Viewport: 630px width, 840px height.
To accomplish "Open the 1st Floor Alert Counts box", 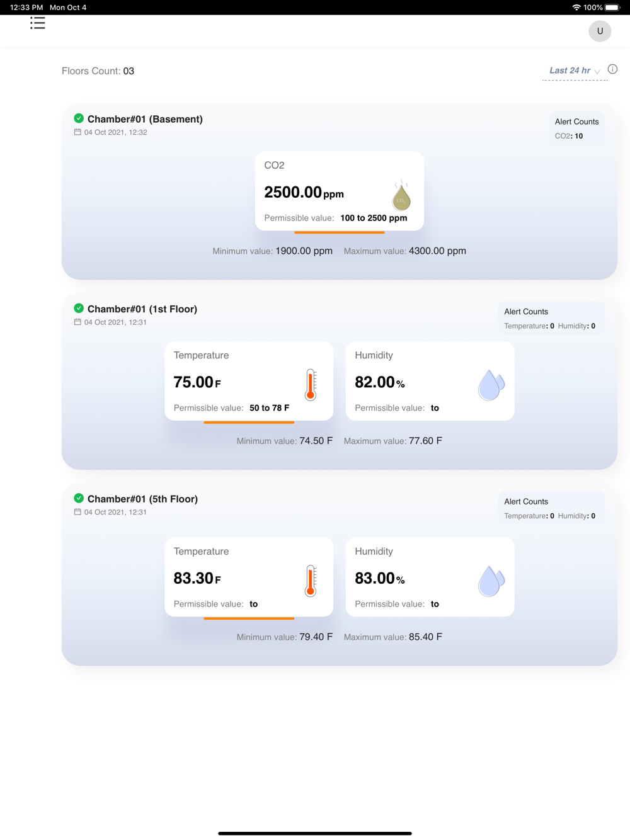I will (x=551, y=319).
